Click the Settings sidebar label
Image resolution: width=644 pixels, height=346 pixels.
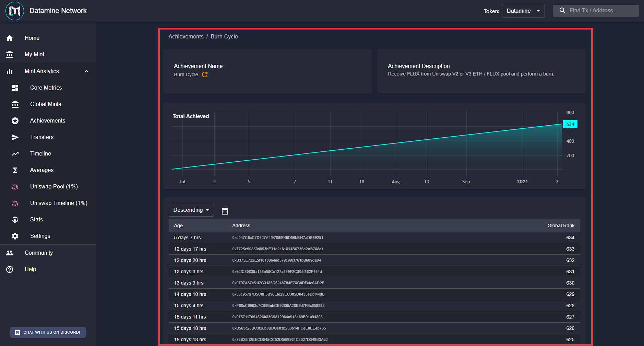(40, 236)
